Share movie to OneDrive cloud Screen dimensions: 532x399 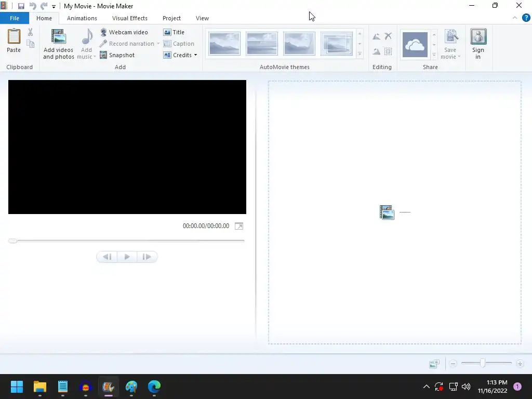(415, 45)
